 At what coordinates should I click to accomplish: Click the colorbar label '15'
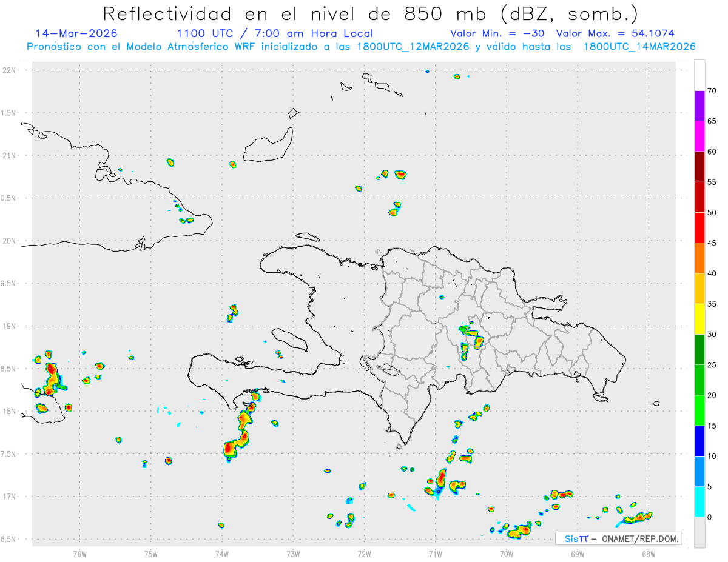point(712,426)
